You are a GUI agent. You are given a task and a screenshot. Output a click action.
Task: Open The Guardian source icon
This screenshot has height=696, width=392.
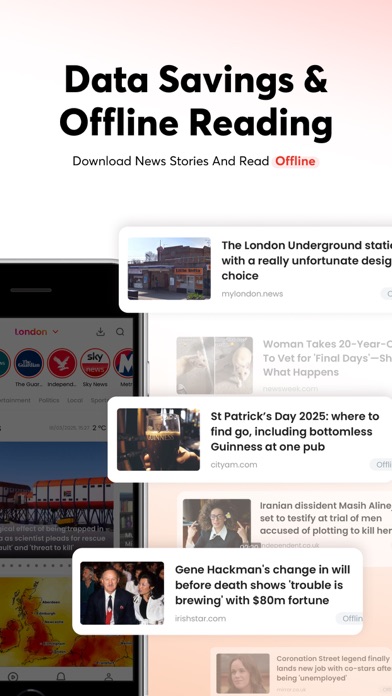29,363
